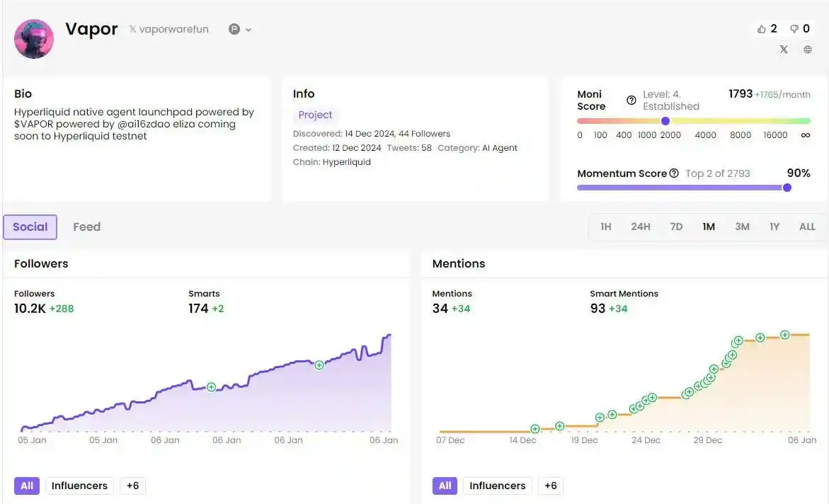Open the X profile icon at top right
The height and width of the screenshot is (504, 829).
784,50
